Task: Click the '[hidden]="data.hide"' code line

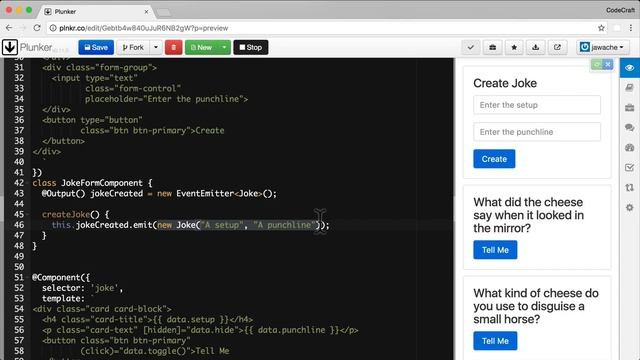Action: tap(200, 330)
